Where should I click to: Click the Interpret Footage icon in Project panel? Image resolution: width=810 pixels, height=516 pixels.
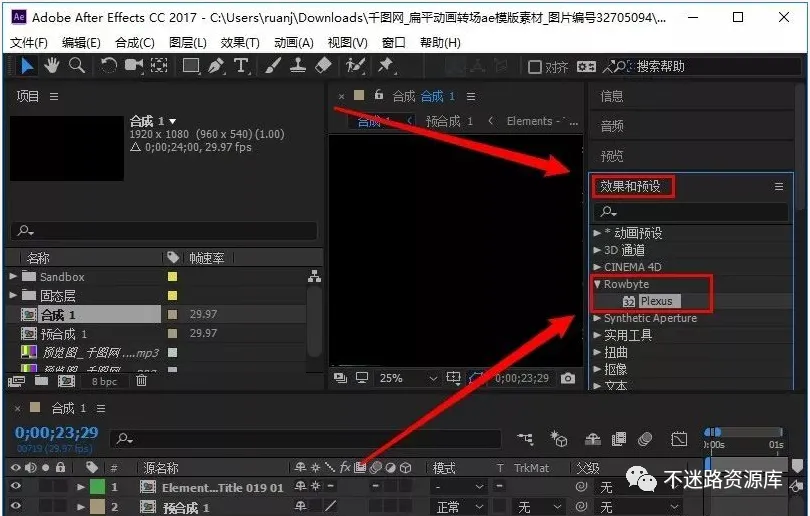click(x=16, y=381)
